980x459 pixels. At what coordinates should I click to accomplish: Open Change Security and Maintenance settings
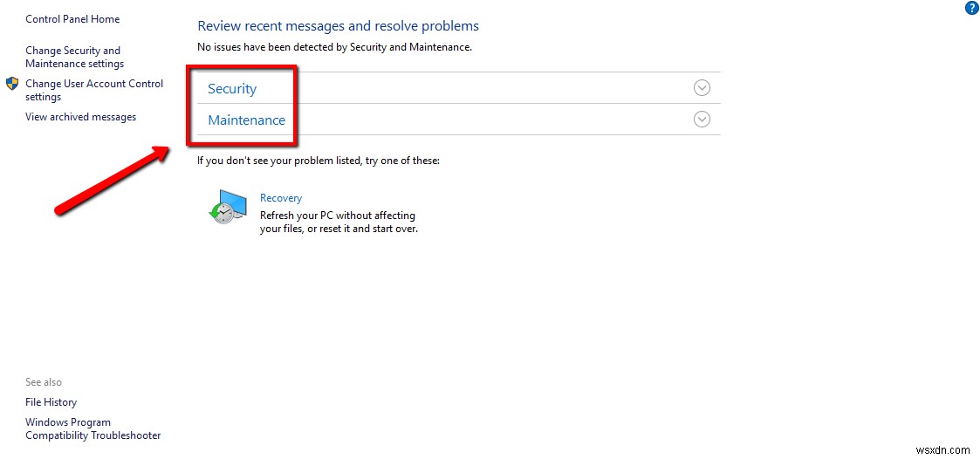click(74, 57)
